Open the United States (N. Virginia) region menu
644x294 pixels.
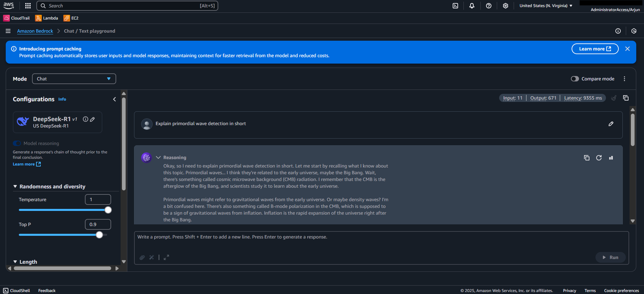tap(546, 6)
